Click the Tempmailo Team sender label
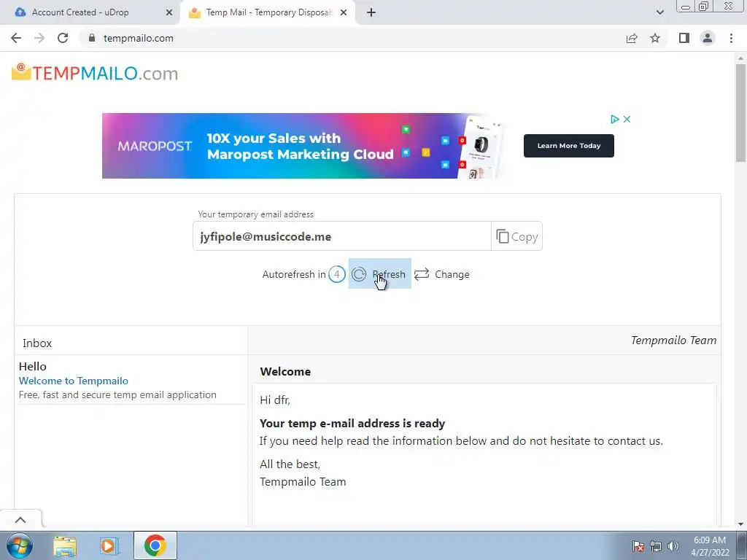The image size is (747, 560). pyautogui.click(x=673, y=340)
